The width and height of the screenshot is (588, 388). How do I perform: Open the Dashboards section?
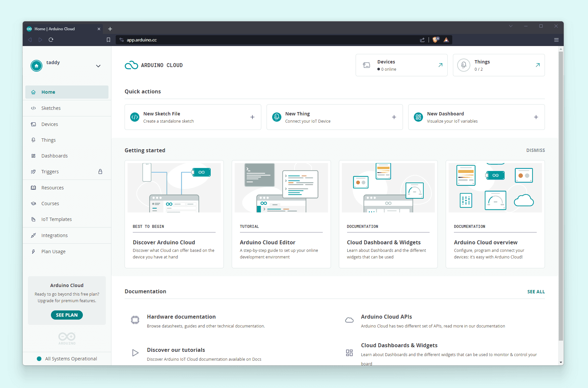point(54,156)
